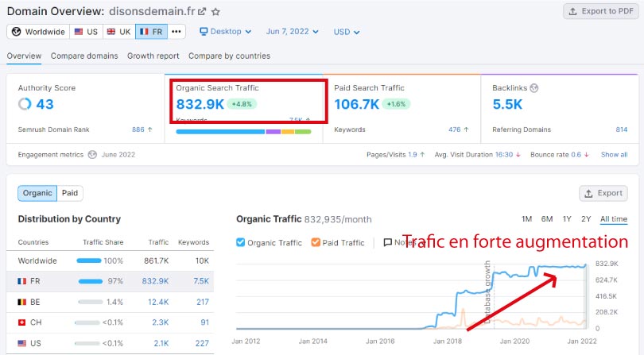The width and height of the screenshot is (644, 355).
Task: Click the Authority Score ring icon
Action: (x=25, y=104)
